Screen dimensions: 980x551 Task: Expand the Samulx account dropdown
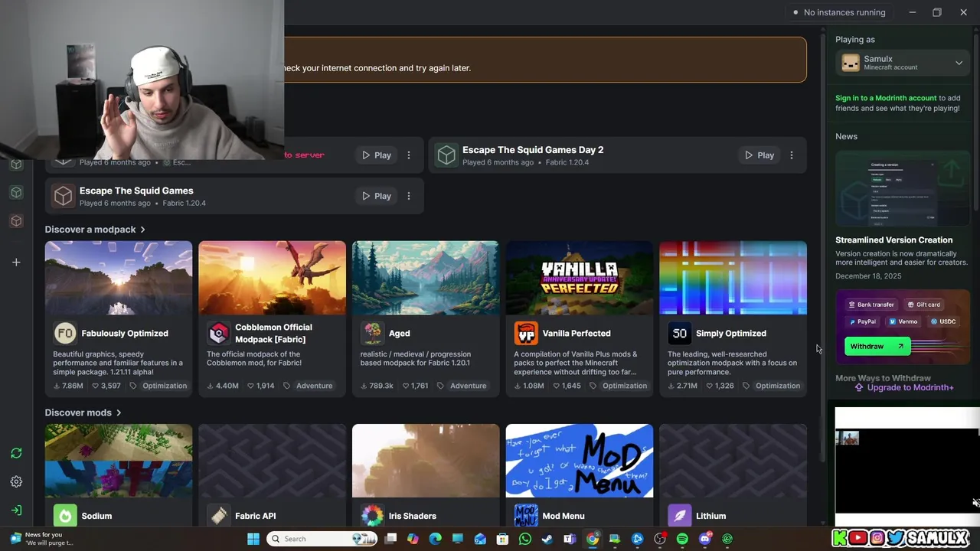coord(959,63)
